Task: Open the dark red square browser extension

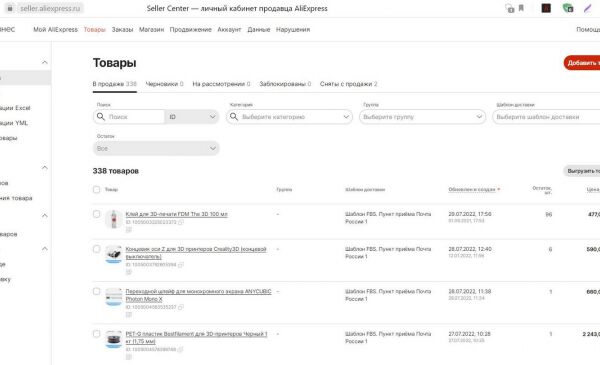Action: 546,8
